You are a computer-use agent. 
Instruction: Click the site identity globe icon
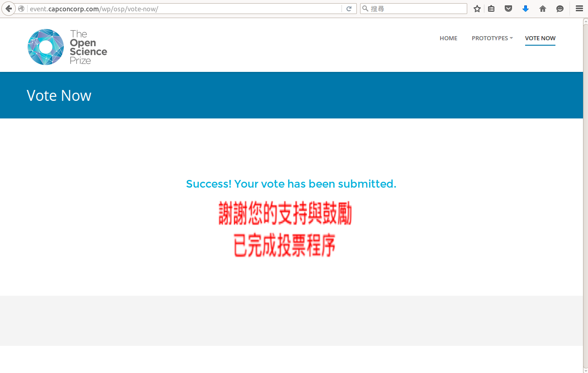(21, 9)
